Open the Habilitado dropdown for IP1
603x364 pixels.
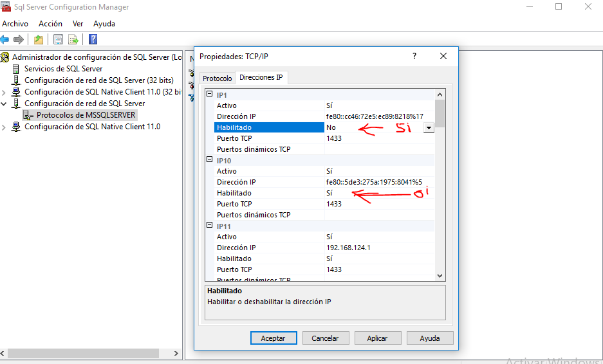point(429,127)
